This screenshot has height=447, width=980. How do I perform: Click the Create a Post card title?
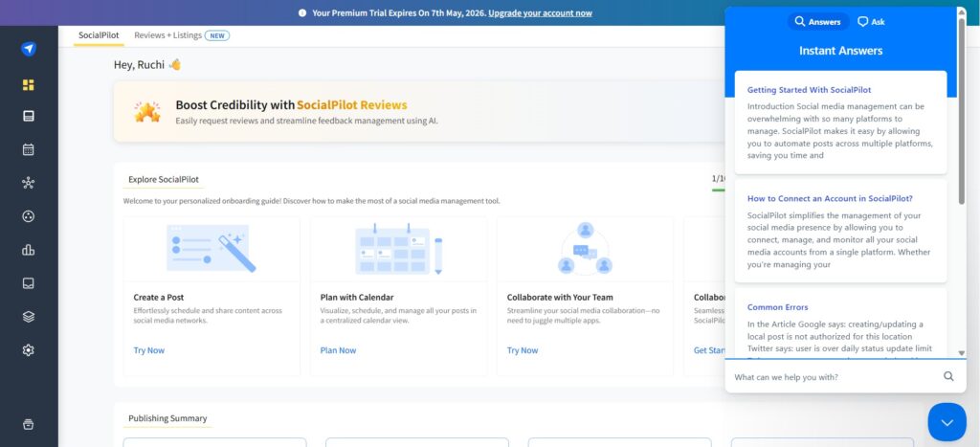tap(159, 298)
